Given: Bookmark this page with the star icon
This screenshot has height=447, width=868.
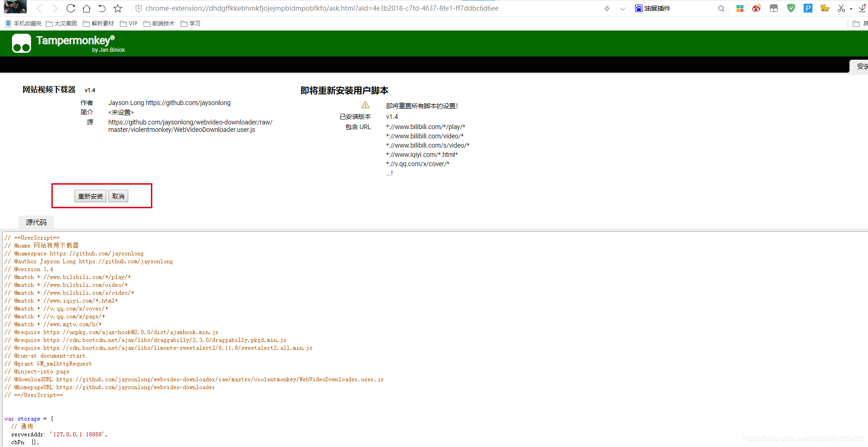Looking at the screenshot, I should coord(118,8).
